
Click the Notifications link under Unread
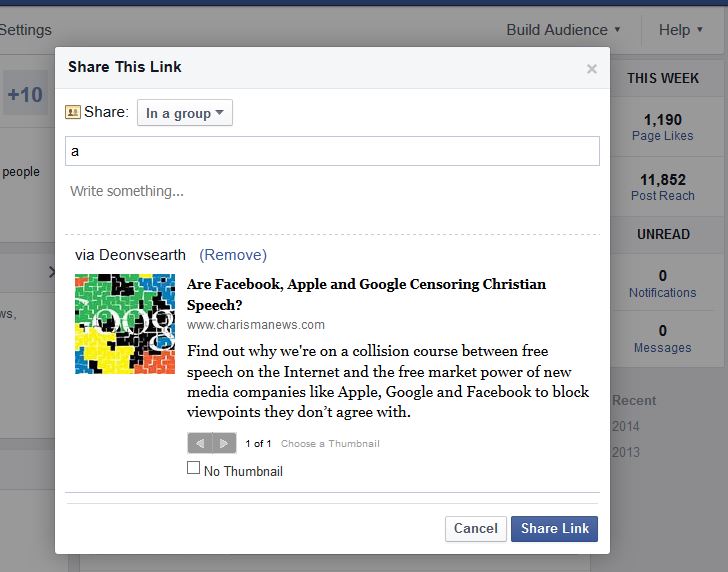663,293
